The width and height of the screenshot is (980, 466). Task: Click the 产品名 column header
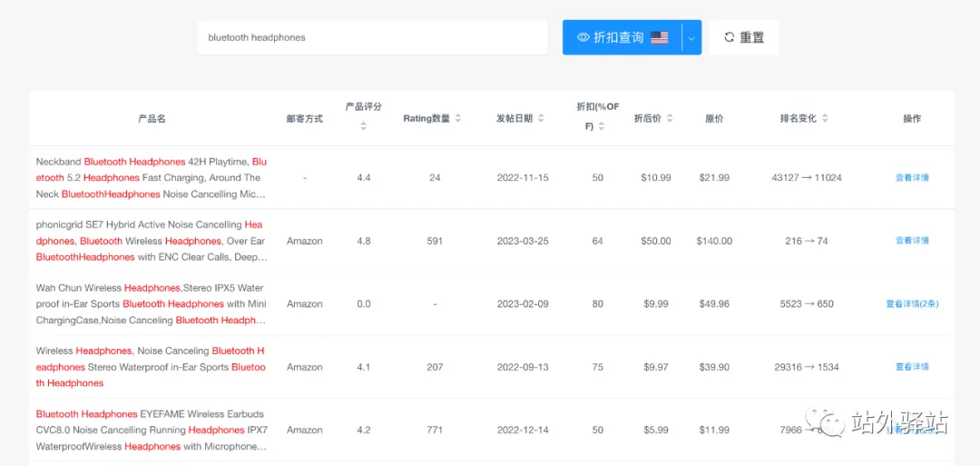tap(152, 118)
